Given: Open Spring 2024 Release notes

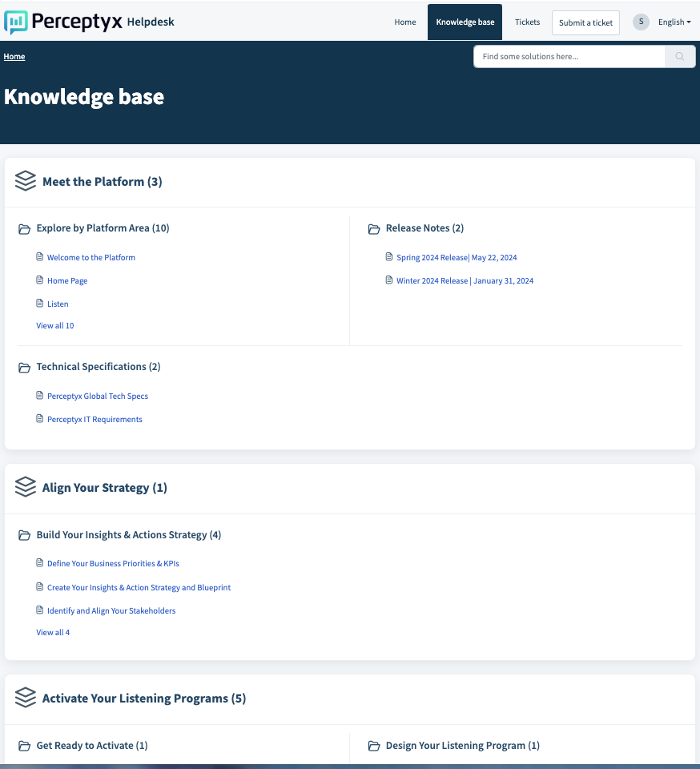Looking at the screenshot, I should (x=457, y=257).
